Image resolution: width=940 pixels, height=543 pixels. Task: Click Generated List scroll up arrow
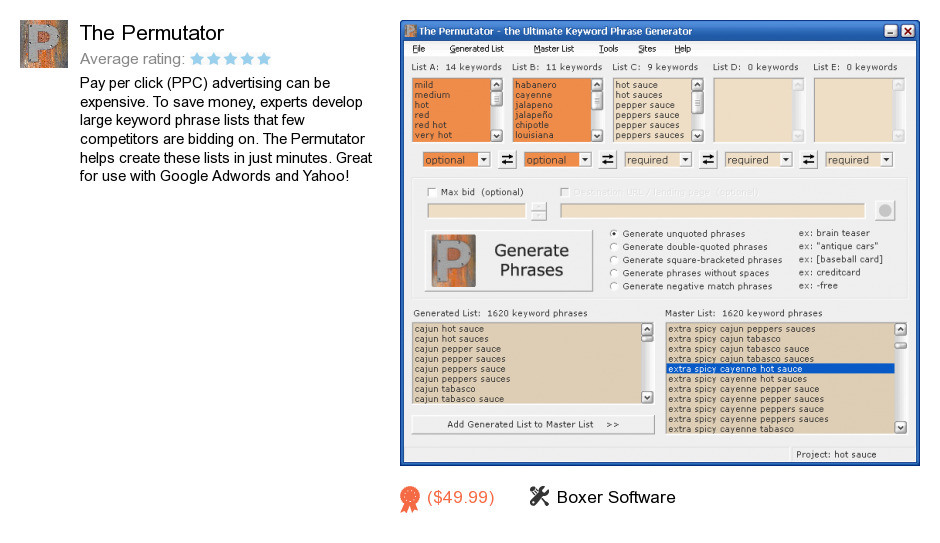tap(647, 328)
